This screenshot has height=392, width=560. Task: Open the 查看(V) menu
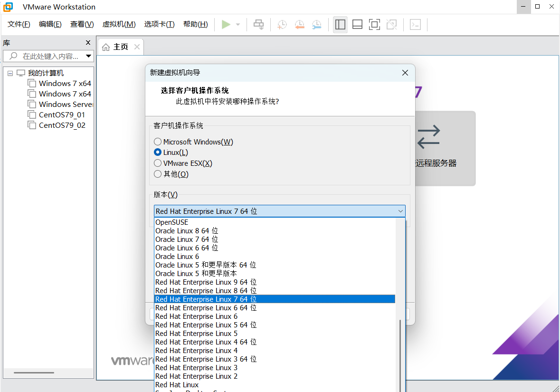click(82, 24)
